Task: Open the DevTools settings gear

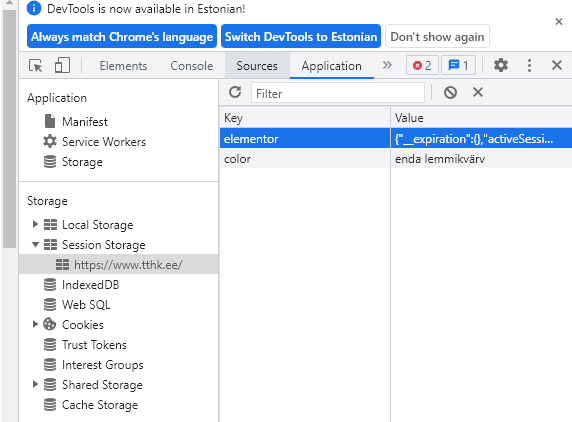Action: click(x=500, y=66)
